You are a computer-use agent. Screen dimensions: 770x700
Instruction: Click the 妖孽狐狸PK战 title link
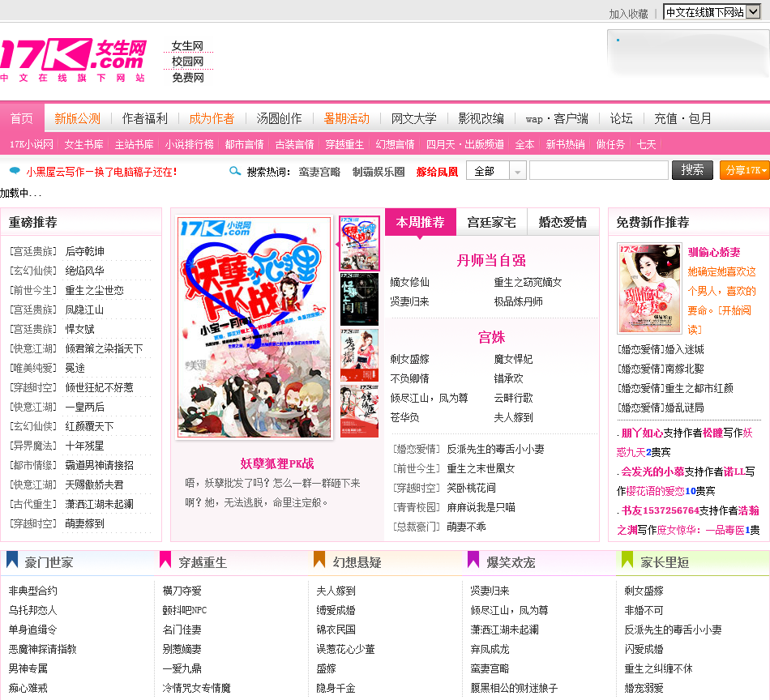click(277, 463)
